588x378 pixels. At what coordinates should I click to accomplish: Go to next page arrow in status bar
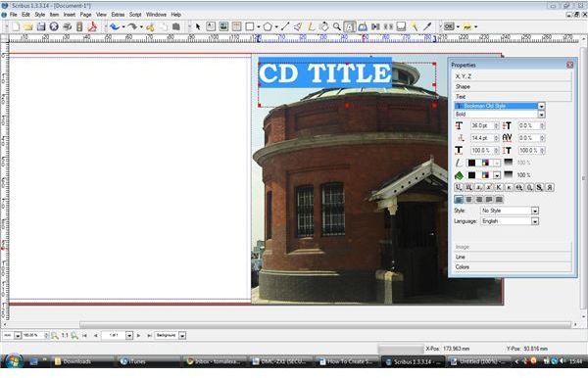click(139, 336)
